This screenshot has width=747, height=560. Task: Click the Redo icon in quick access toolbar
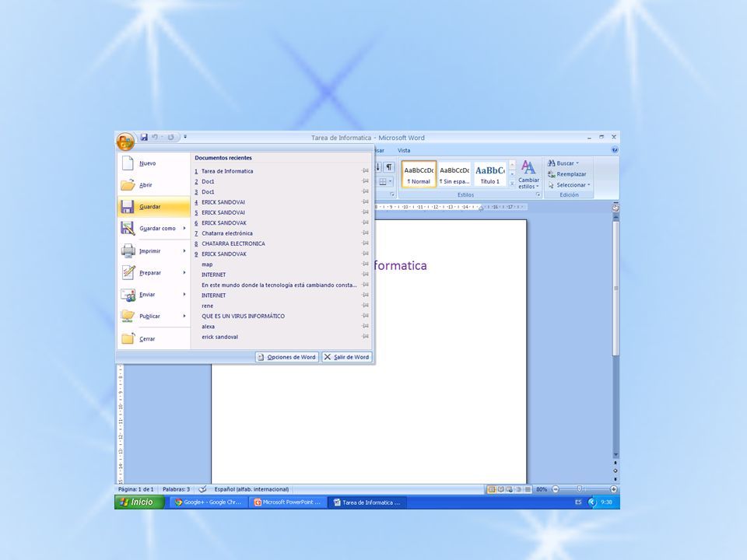click(170, 137)
